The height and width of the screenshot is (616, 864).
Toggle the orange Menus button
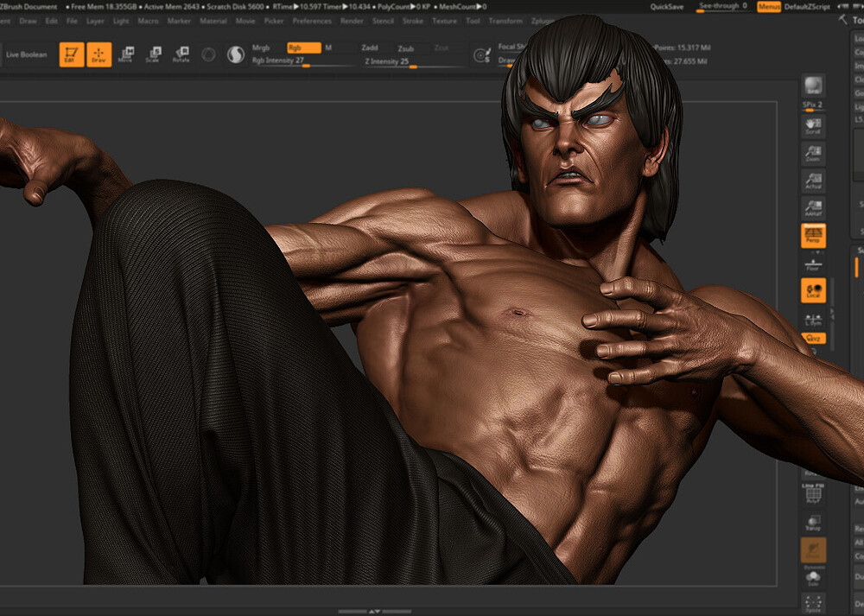click(x=769, y=7)
